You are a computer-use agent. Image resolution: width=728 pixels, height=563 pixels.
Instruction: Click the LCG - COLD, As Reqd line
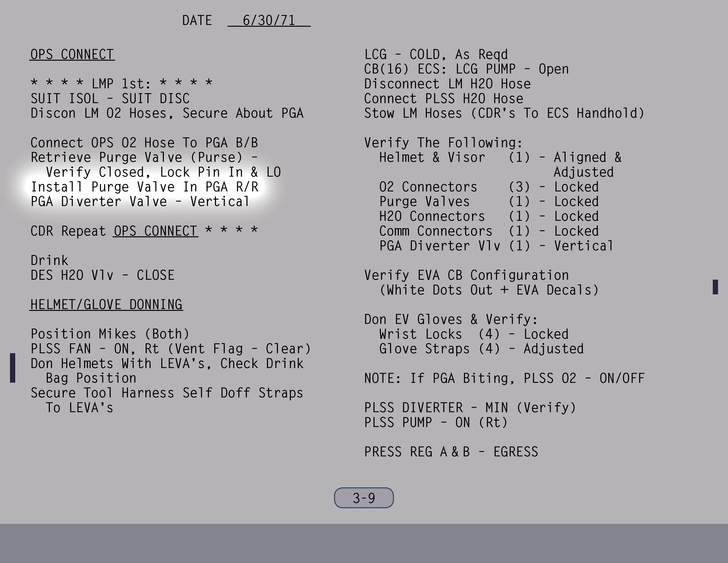coord(436,54)
